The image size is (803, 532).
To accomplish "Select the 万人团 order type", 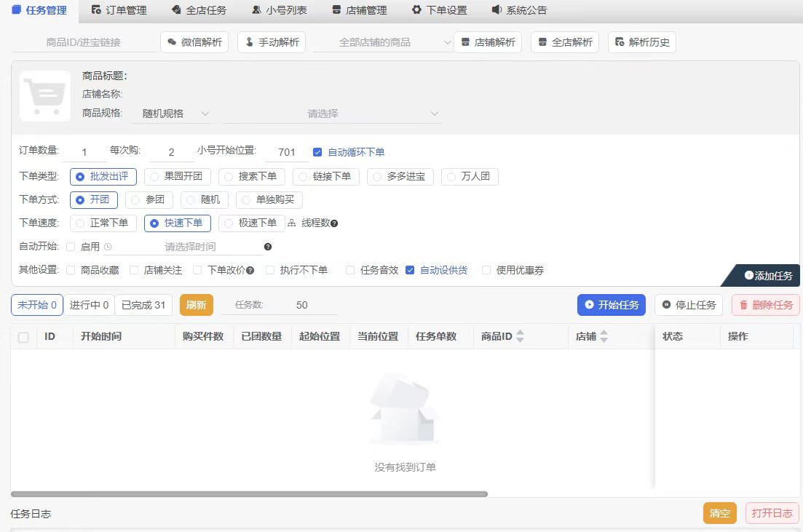I will (x=470, y=177).
